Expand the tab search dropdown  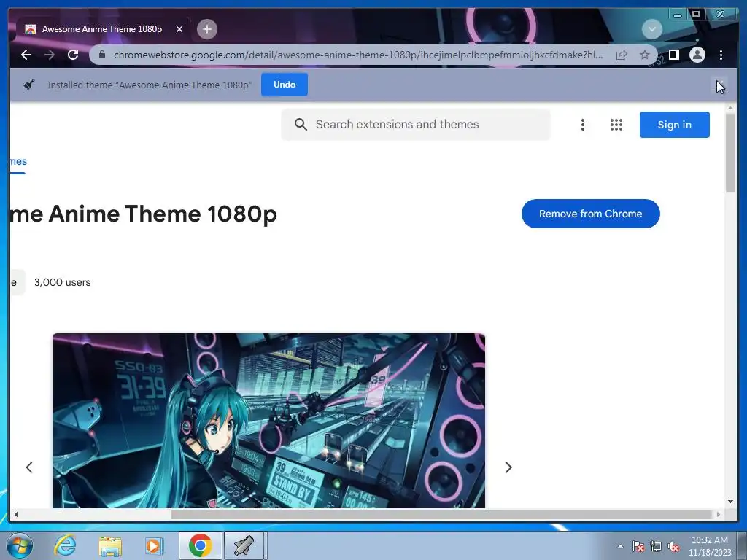[651, 29]
